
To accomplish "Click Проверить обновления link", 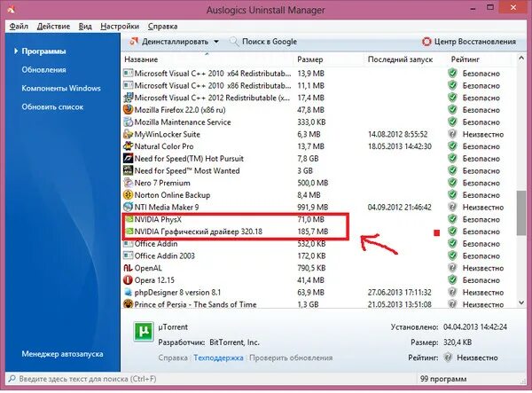I will [291, 358].
